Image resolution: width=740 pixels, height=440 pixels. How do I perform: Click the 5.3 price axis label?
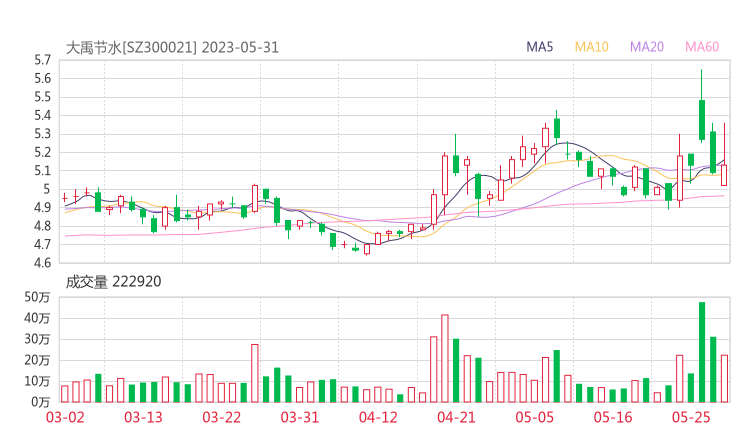click(x=42, y=134)
